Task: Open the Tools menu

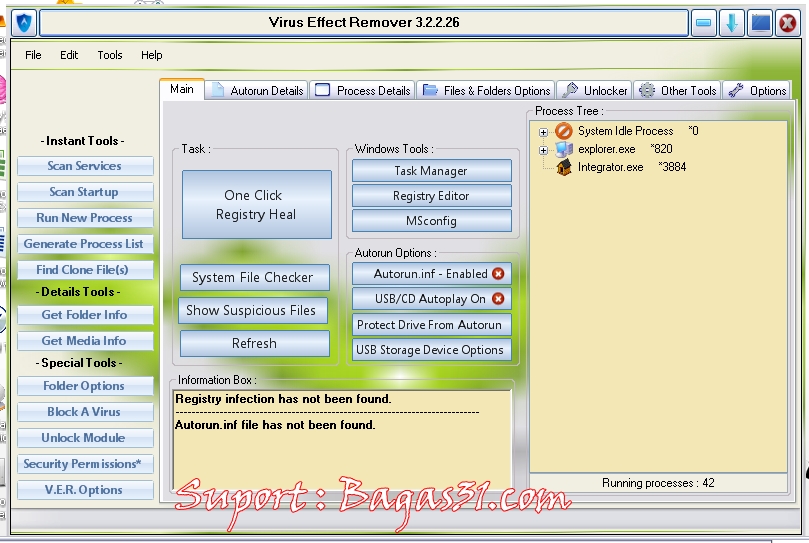Action: [110, 55]
